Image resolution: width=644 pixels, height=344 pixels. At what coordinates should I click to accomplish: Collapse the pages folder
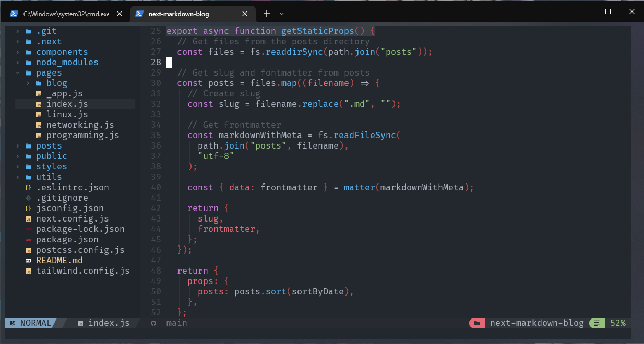coord(18,73)
